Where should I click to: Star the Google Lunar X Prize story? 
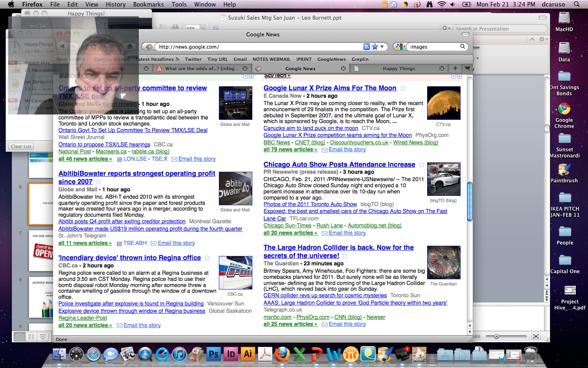[x=403, y=88]
